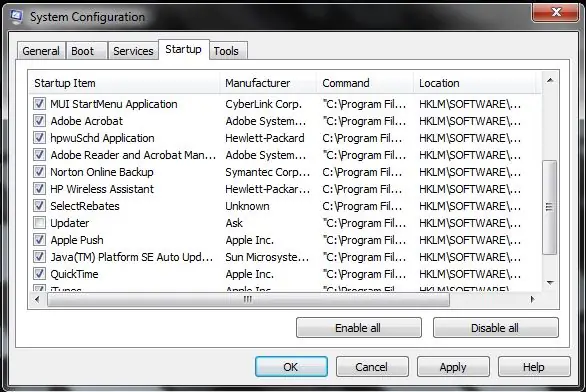Click the horizontal scrollbar right arrow
This screenshot has width=586, height=392.
coord(532,299)
